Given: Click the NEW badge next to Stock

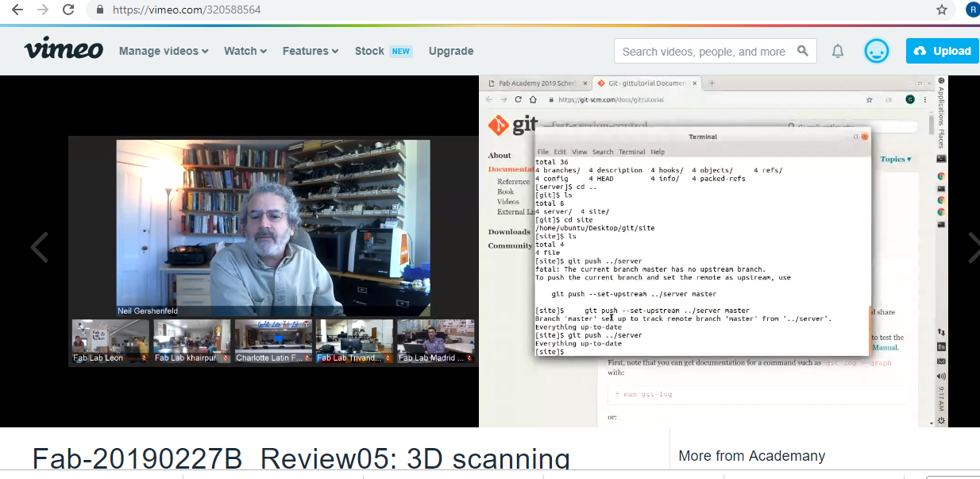Looking at the screenshot, I should coord(401,51).
